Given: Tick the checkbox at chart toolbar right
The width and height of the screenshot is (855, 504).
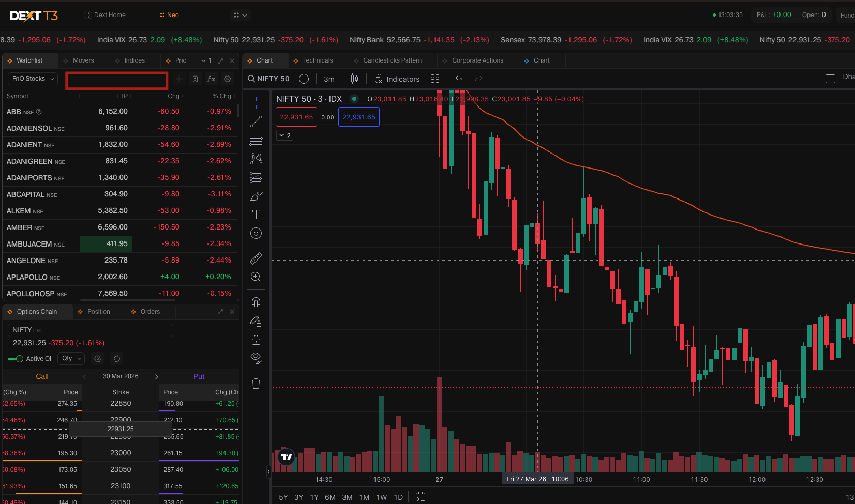Looking at the screenshot, I should pos(830,79).
